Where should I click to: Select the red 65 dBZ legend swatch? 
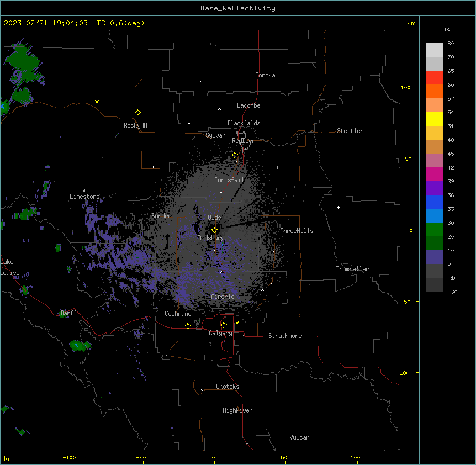pyautogui.click(x=434, y=77)
